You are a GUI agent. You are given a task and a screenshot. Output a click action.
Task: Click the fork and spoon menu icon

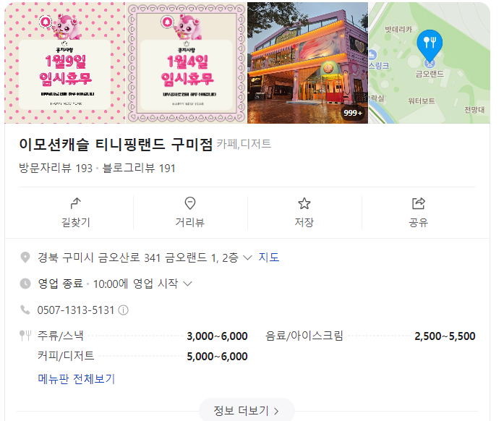[25, 336]
